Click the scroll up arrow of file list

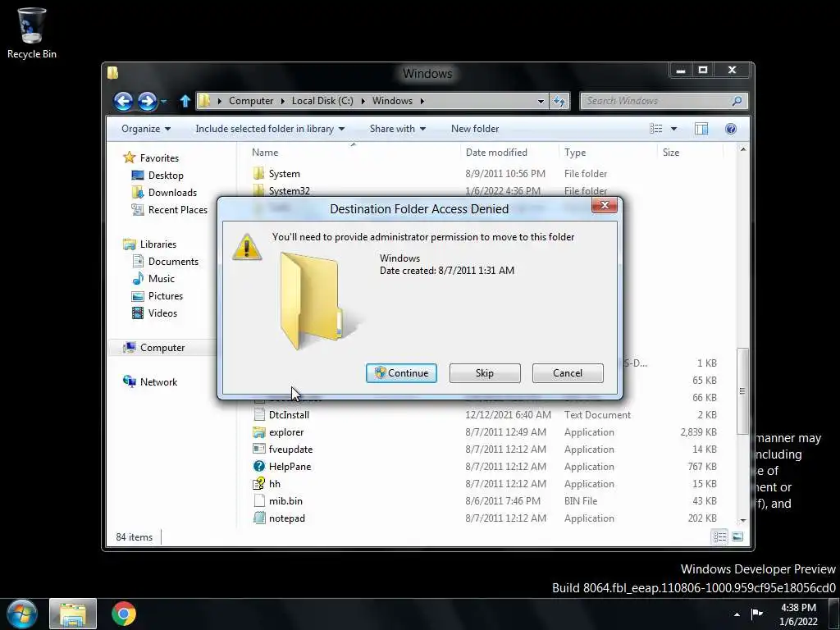[x=742, y=149]
